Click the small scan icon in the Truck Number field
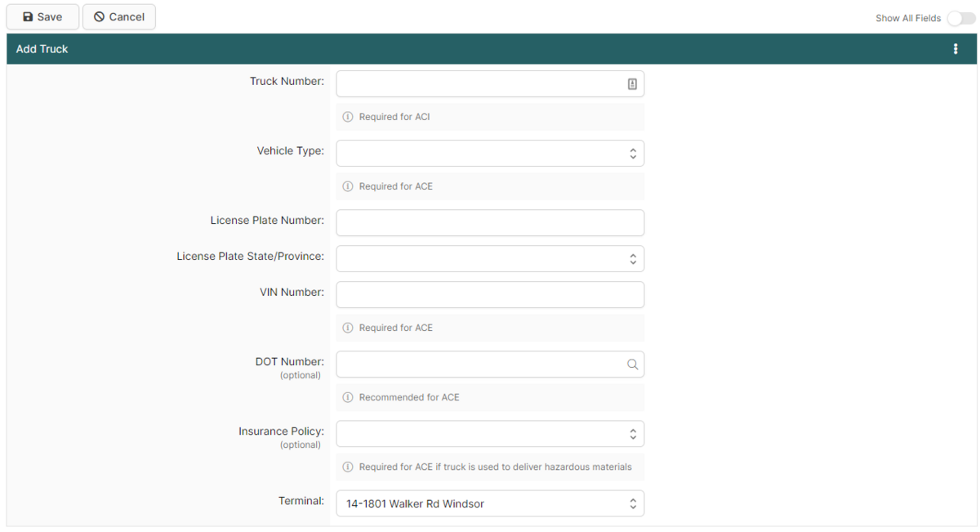Viewport: 980px width, 532px height. [x=632, y=83]
